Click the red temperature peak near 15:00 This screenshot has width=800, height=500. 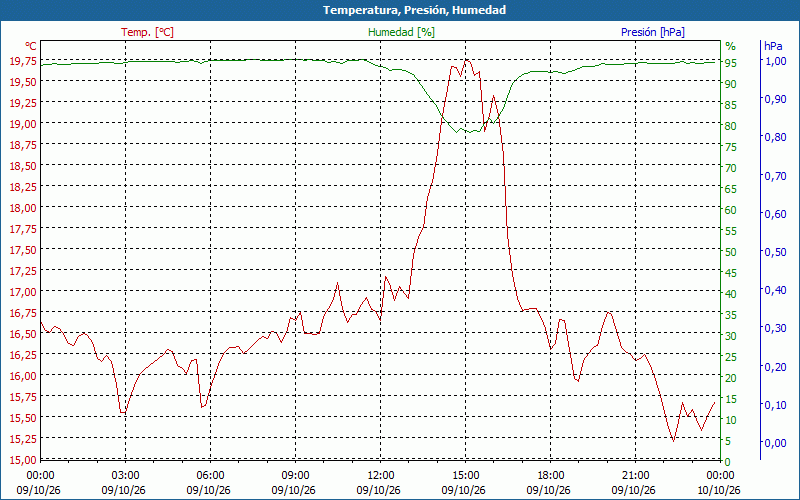coord(466,60)
